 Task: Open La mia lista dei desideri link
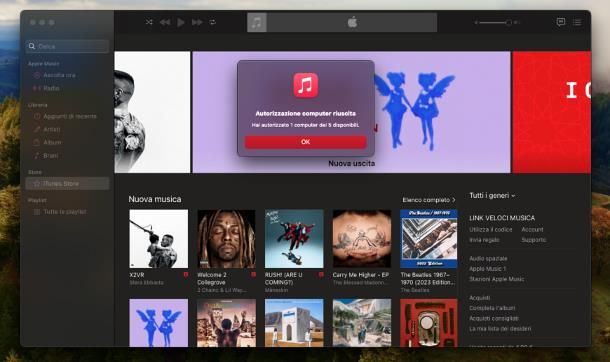point(500,329)
